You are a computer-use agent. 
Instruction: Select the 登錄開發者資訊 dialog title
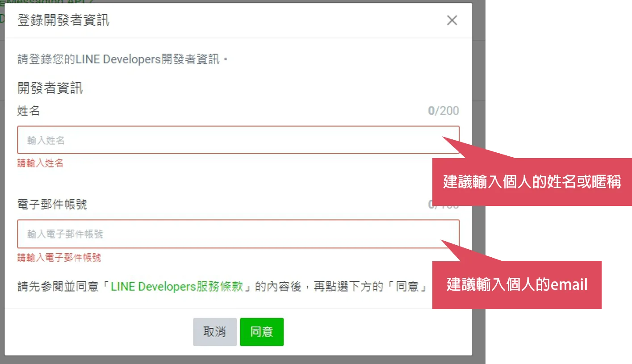(x=63, y=21)
